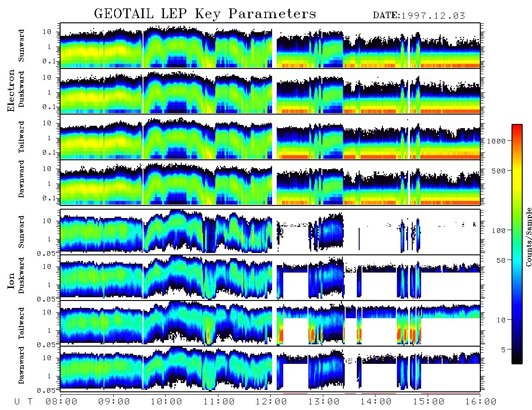Image resolution: width=532 pixels, height=410 pixels.
Task: Click the 'Electron' group axis label
Action: 11,90
